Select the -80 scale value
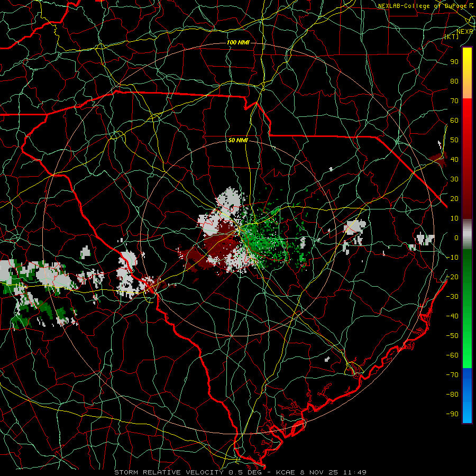The image size is (476, 476). [452, 395]
